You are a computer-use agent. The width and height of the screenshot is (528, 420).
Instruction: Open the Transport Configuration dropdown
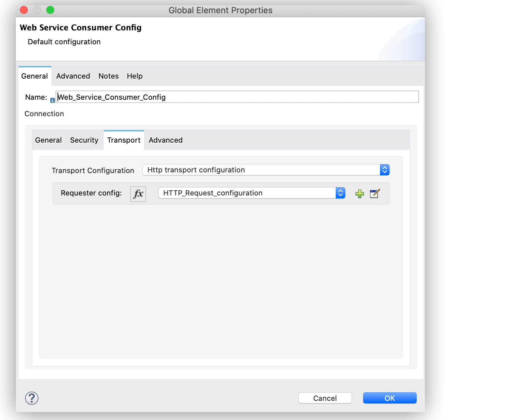tap(266, 170)
